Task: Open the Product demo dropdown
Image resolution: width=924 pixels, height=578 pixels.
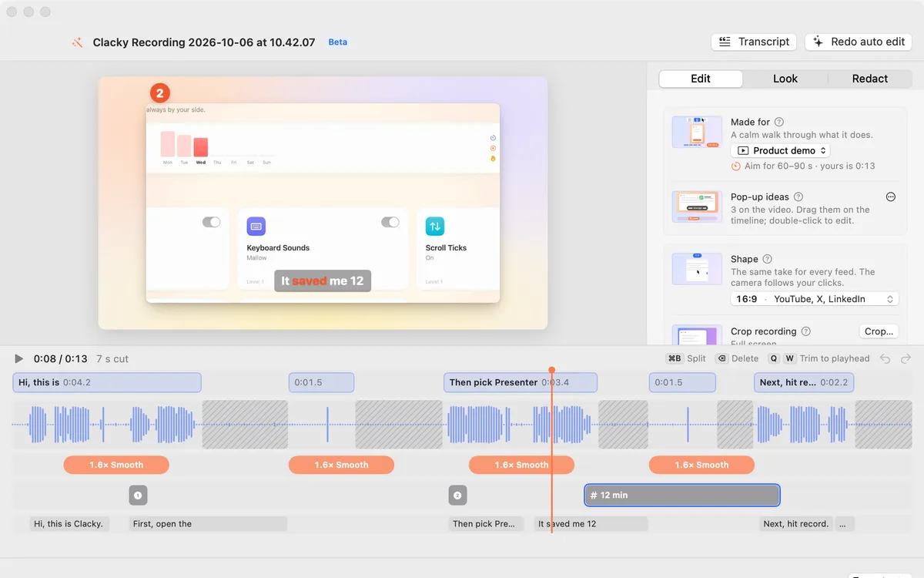Action: [x=780, y=150]
